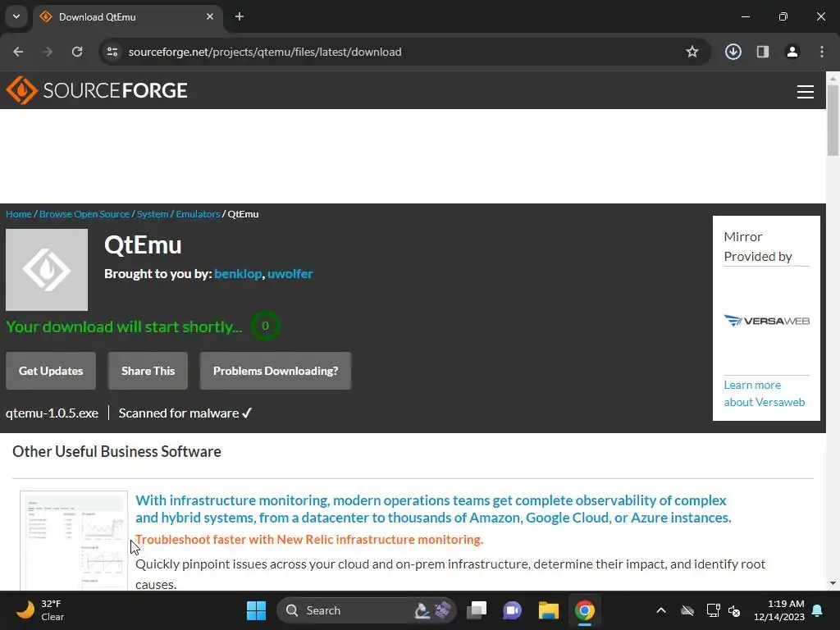View site information icon in address bar
The image size is (840, 630).
pos(112,52)
